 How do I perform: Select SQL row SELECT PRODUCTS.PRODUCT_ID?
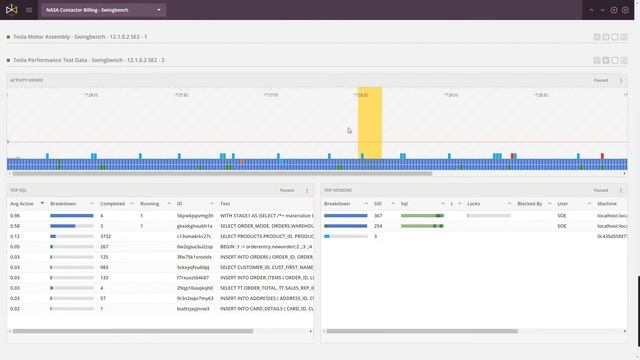[x=160, y=236]
